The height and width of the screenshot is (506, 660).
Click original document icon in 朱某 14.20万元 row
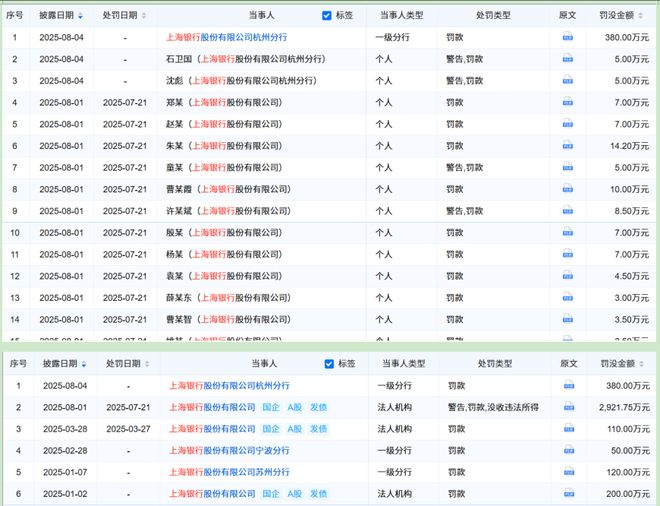(568, 146)
